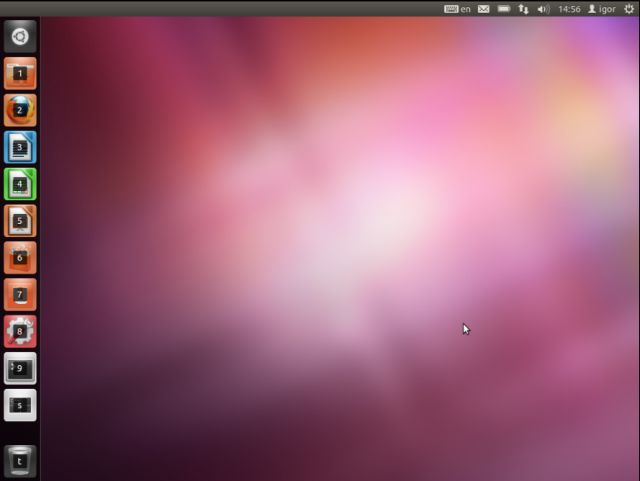The image size is (640, 481).
Task: Open the power cog session menu
Action: (x=629, y=9)
